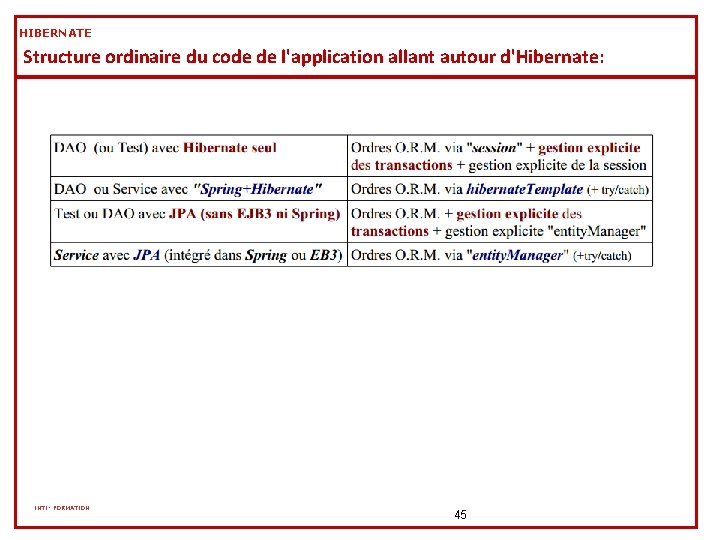Click the cell 'Service avec JPA (intégré dans Spring ou EB3)'
This screenshot has width=720, height=540.
point(199,255)
